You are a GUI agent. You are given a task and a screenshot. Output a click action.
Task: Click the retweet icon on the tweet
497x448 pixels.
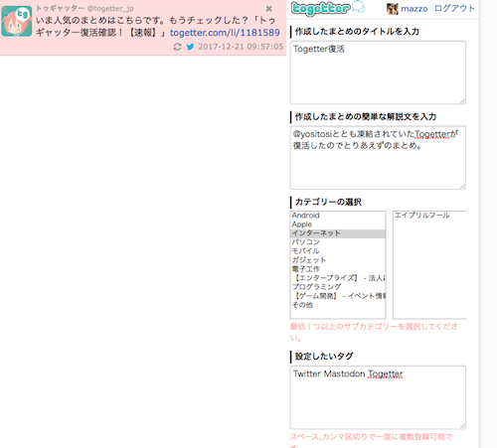click(x=177, y=47)
